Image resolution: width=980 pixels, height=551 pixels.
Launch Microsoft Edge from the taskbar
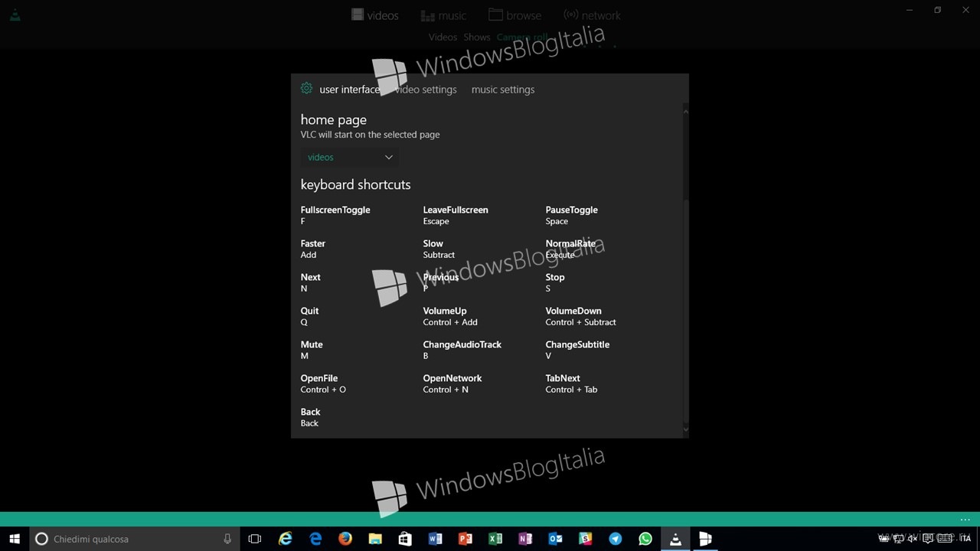coord(315,539)
